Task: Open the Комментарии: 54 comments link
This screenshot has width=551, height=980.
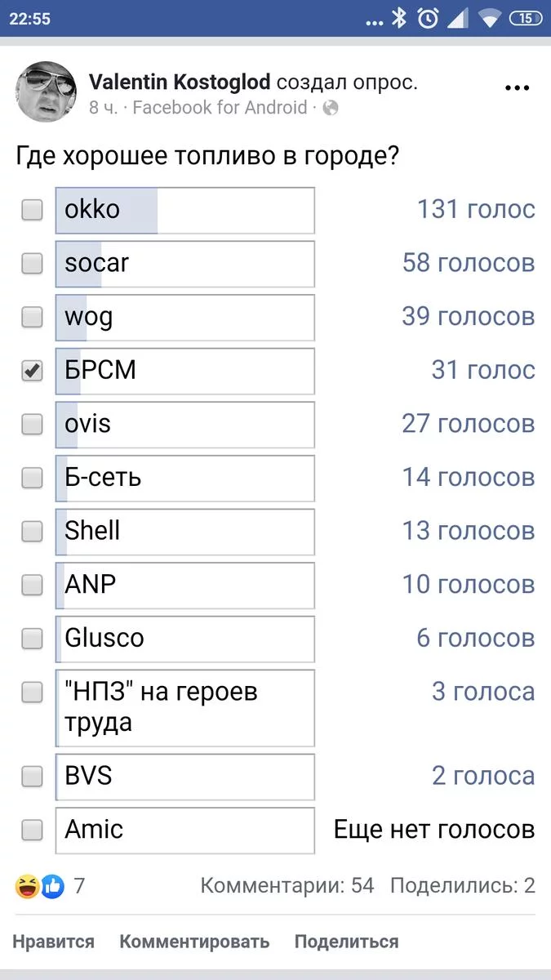Action: [x=287, y=886]
